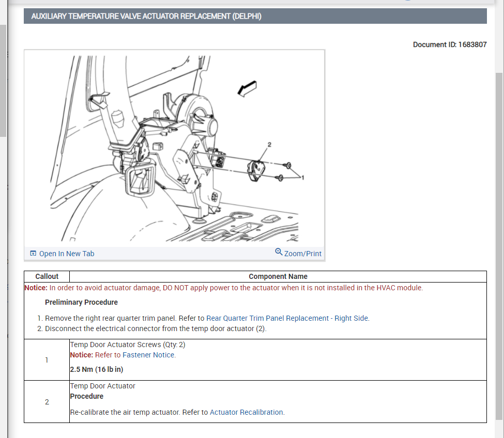Click the Temp Door Actuator name in row 2

103,386
